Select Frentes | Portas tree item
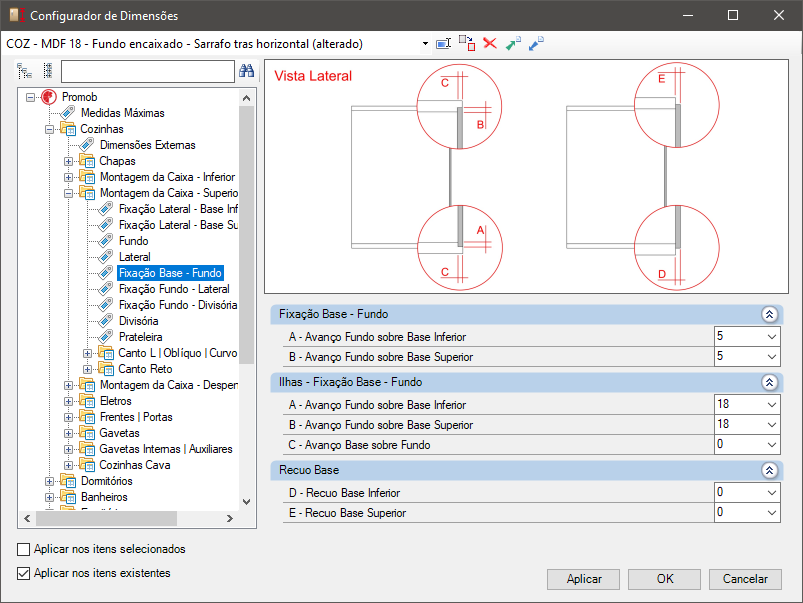Screen dimensions: 803x603 click(136, 417)
